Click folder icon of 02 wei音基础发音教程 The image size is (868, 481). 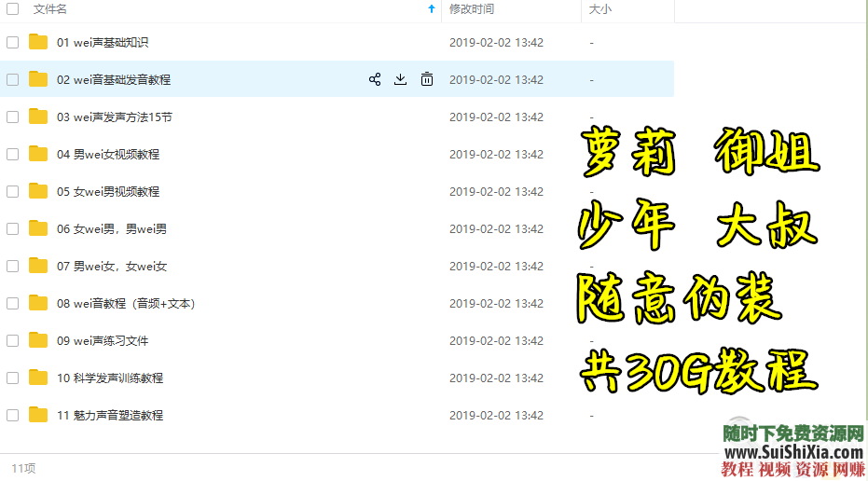38,79
